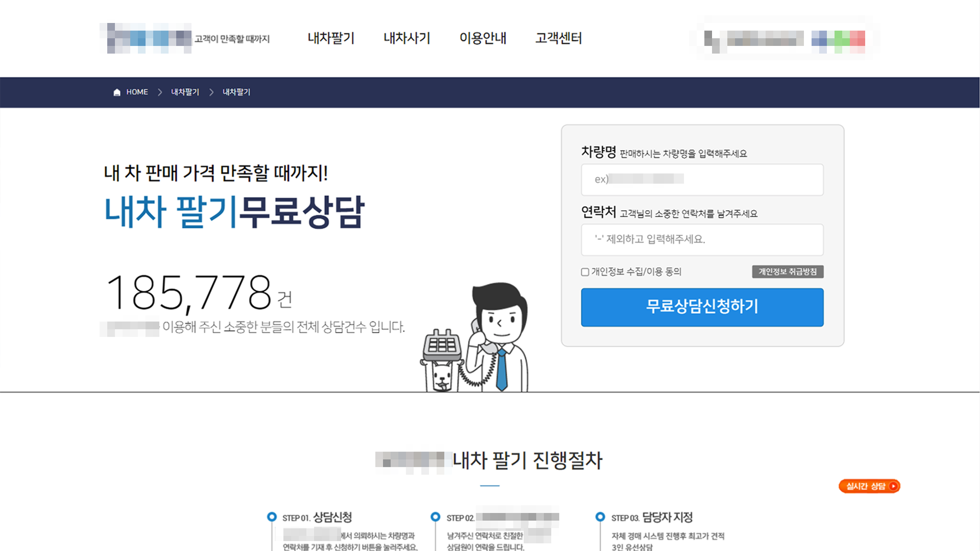The width and height of the screenshot is (980, 551).
Task: Open the 내차사기 top menu
Action: point(407,38)
